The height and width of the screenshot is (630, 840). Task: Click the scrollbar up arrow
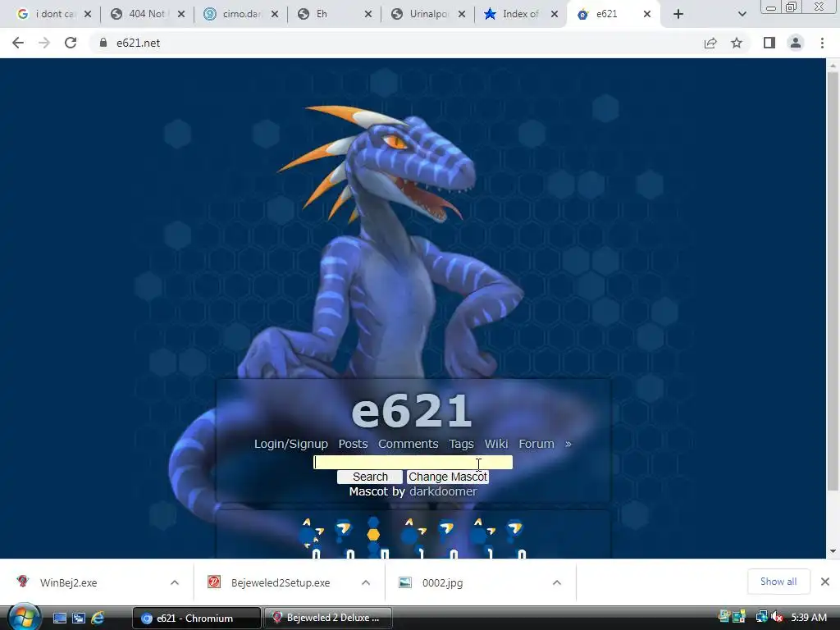click(x=833, y=66)
